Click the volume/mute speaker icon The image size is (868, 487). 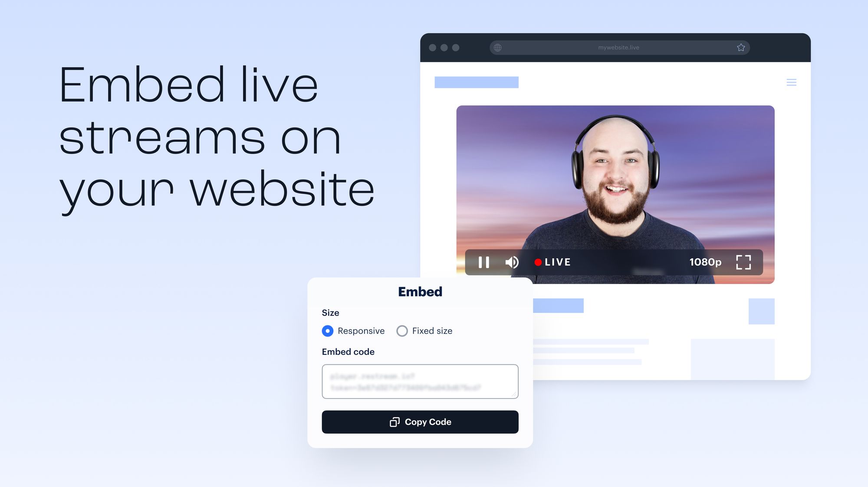coord(512,262)
